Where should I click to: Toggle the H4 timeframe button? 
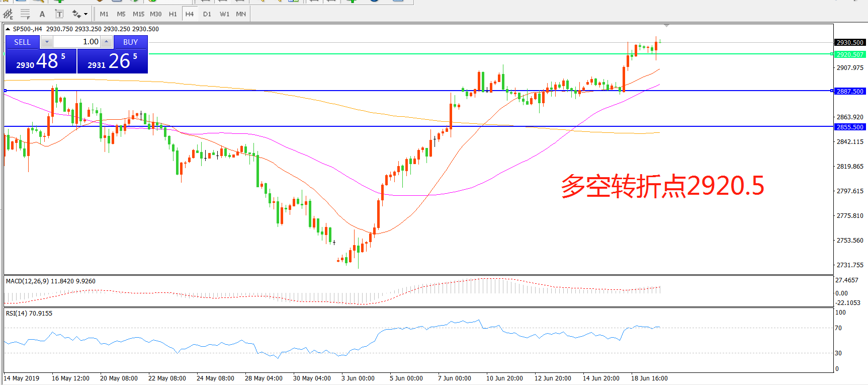click(x=189, y=14)
